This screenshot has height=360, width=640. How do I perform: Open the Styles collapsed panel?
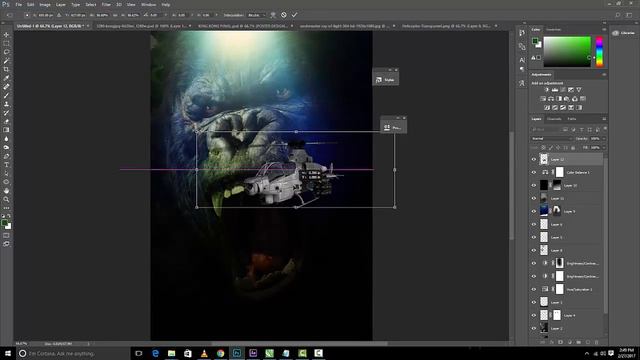386,80
